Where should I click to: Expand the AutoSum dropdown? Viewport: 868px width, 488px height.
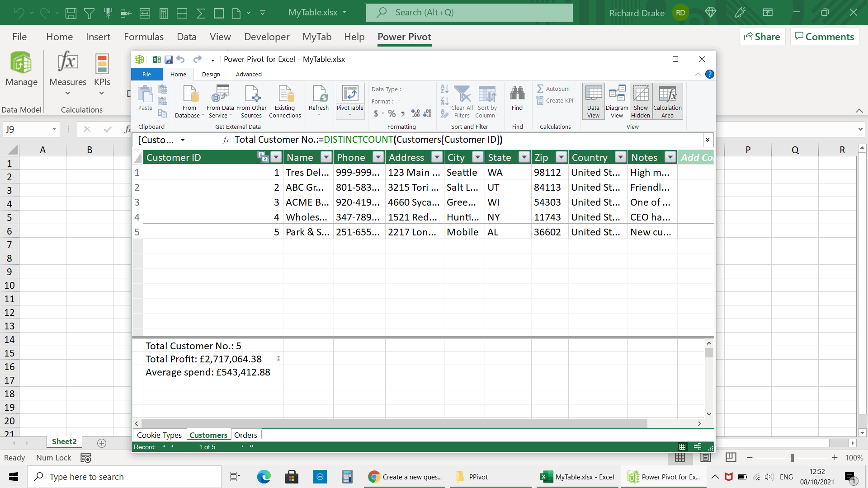tap(574, 89)
